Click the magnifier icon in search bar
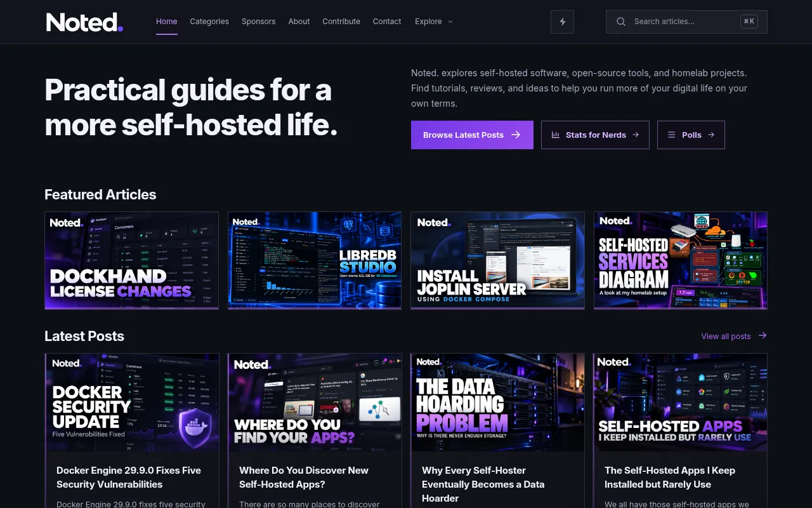This screenshot has width=812, height=508. click(621, 22)
